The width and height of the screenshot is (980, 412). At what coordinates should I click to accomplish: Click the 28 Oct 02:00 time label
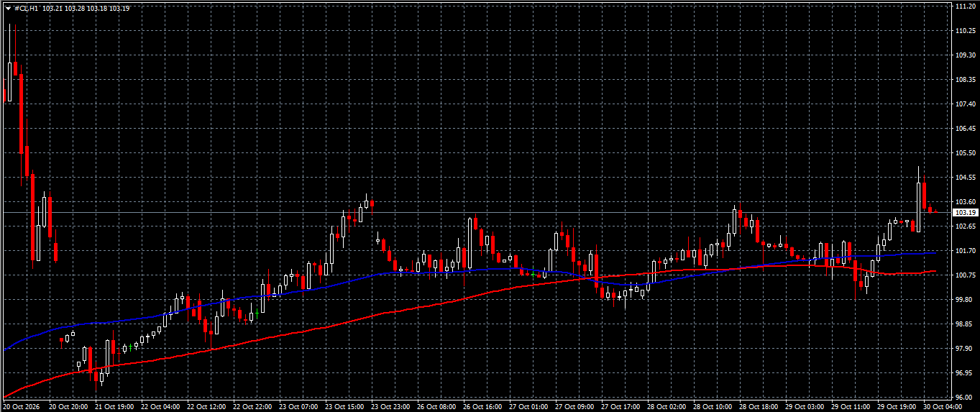click(667, 406)
